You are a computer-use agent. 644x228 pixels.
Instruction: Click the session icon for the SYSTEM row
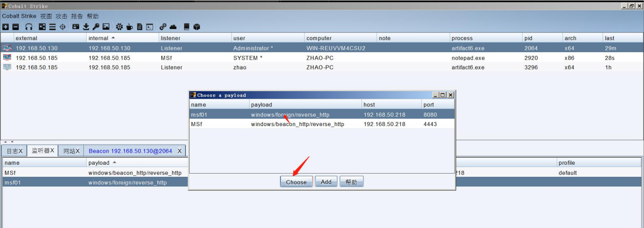[7, 58]
